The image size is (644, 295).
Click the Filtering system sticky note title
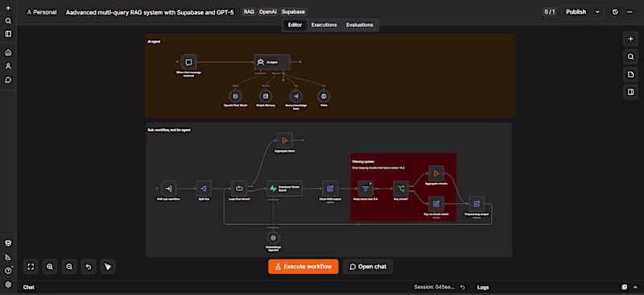click(363, 162)
